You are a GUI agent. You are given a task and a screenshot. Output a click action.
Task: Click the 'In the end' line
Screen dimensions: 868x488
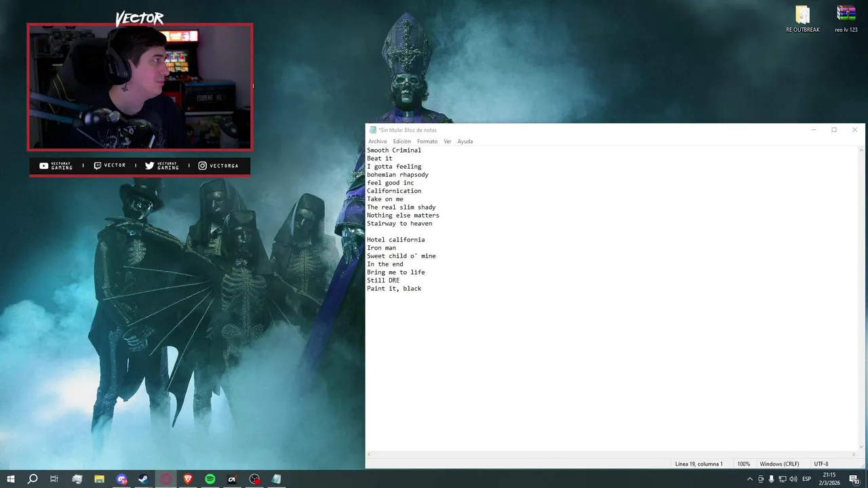pyautogui.click(x=385, y=264)
